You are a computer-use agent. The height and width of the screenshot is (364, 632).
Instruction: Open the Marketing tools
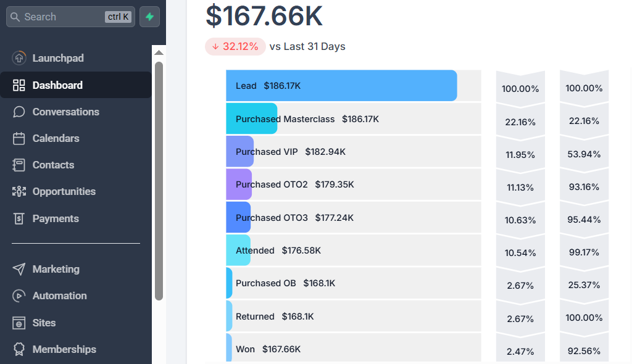tap(56, 269)
